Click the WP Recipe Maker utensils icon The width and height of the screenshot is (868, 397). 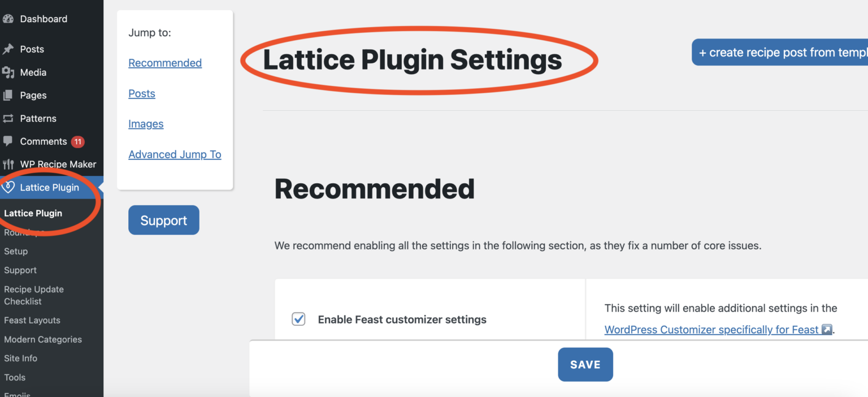coord(9,164)
